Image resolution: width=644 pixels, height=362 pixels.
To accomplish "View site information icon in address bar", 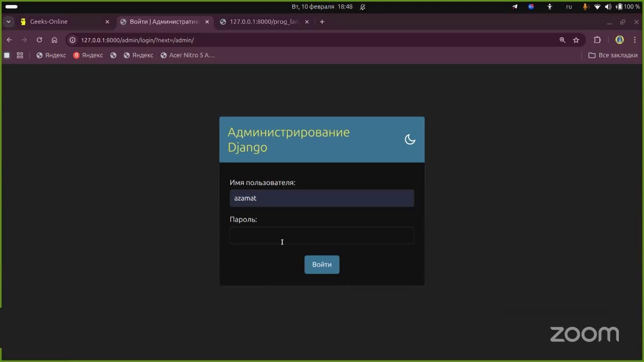I will (73, 40).
